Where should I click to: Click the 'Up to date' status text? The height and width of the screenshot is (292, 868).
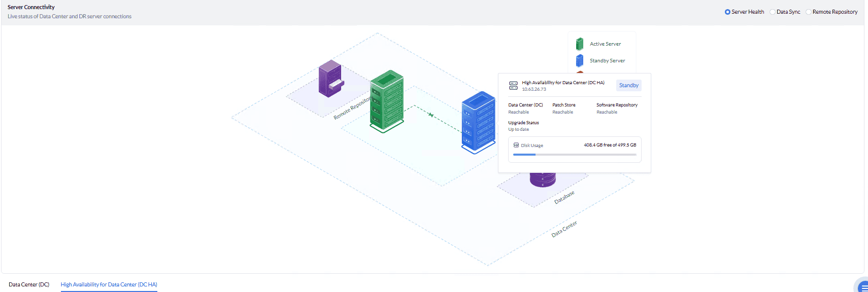point(518,129)
